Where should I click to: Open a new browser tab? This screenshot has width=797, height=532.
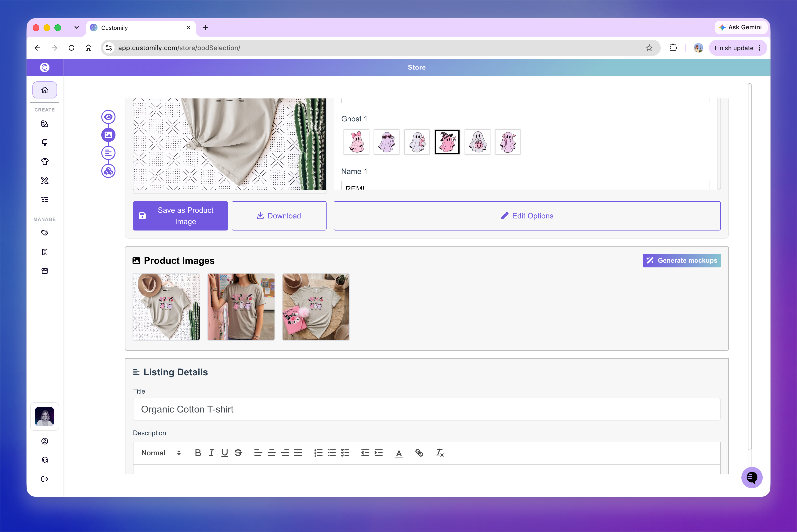coord(205,28)
